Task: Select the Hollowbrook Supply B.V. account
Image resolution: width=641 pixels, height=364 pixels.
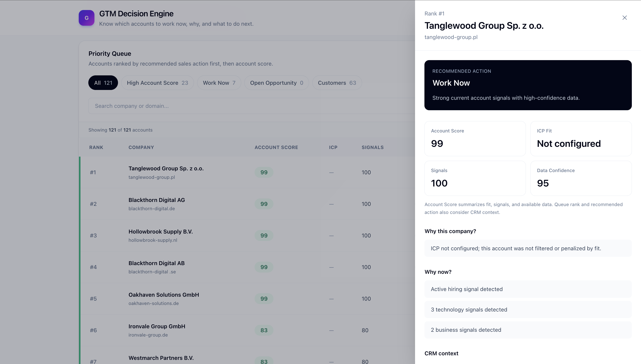Action: (x=247, y=235)
